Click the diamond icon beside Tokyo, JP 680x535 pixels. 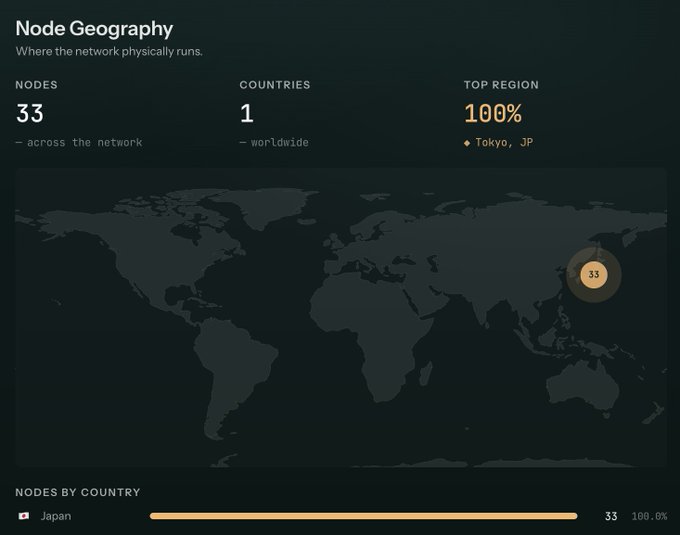pyautogui.click(x=467, y=143)
